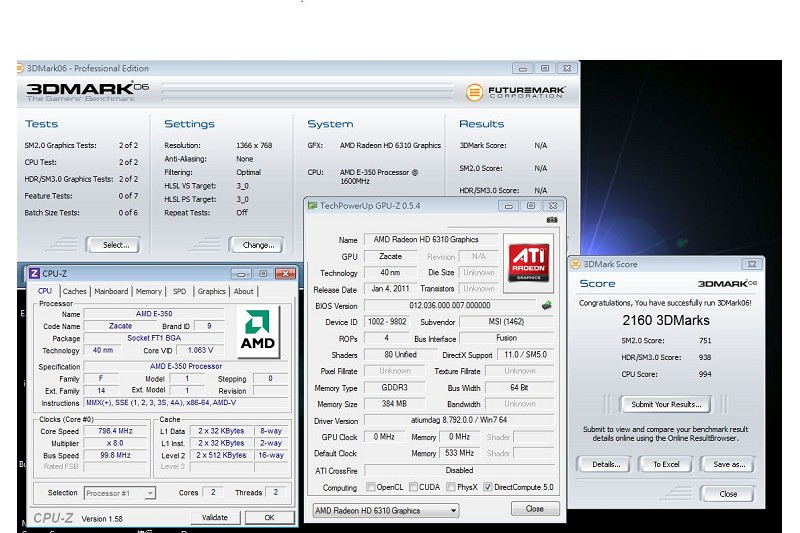The image size is (800, 533).
Task: Click the Package Socket FT1 BGA value
Action: point(154,338)
